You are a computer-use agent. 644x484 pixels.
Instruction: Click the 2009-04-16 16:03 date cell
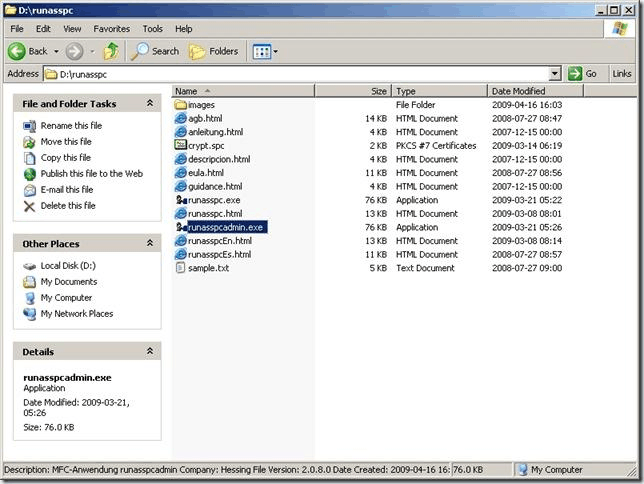pyautogui.click(x=527, y=105)
